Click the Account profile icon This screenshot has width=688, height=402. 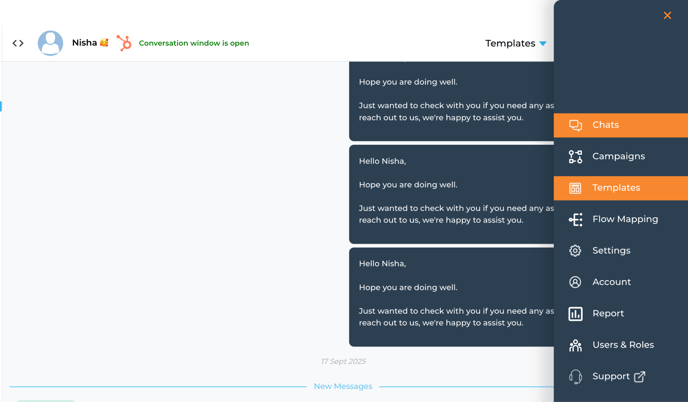[x=575, y=282]
